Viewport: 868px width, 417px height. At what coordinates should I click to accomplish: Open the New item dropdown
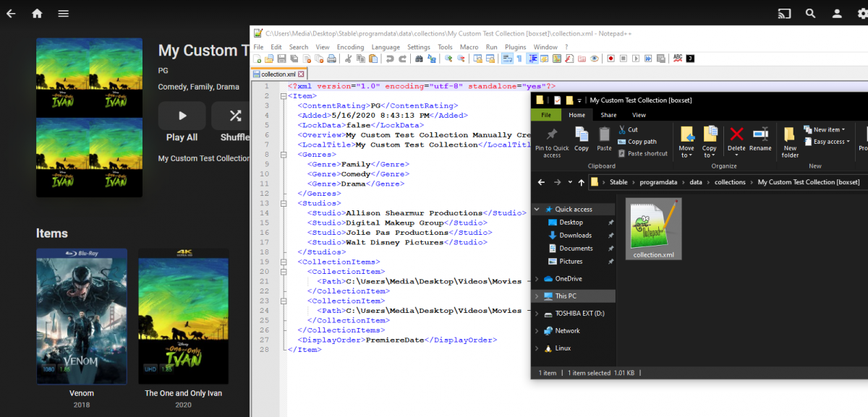827,130
